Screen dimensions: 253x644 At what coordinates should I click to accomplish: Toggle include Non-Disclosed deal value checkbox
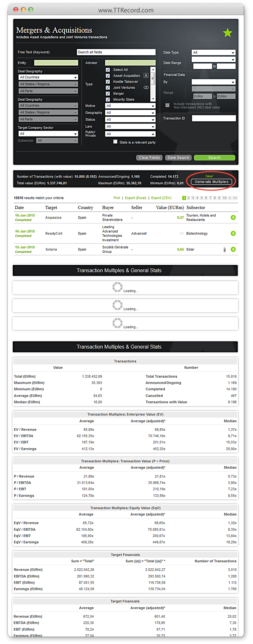[167, 105]
